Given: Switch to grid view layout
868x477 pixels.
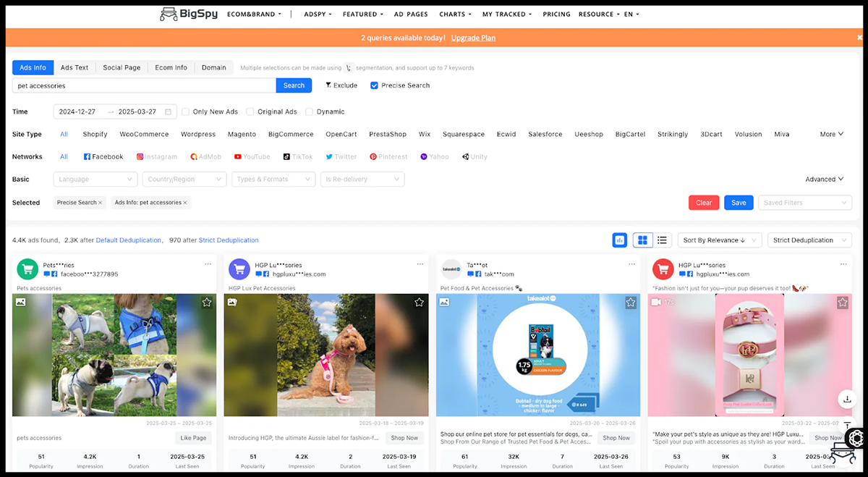Looking at the screenshot, I should [x=642, y=240].
